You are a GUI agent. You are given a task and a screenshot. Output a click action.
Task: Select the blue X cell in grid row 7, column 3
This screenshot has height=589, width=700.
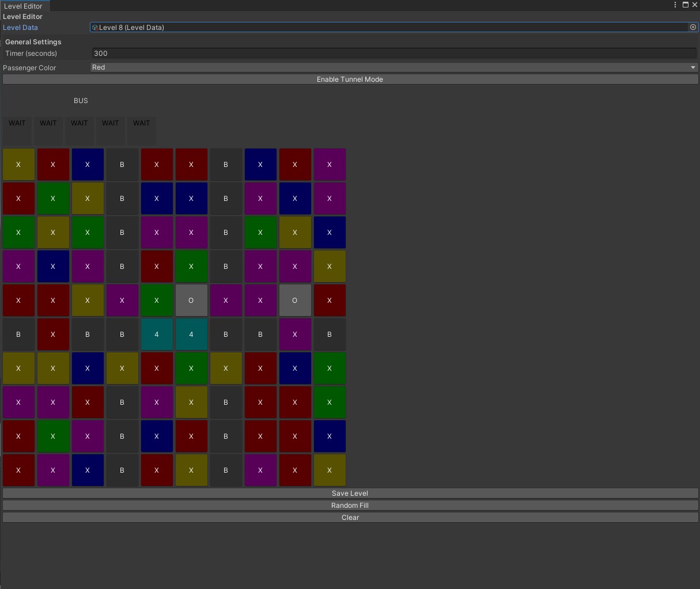click(x=88, y=368)
